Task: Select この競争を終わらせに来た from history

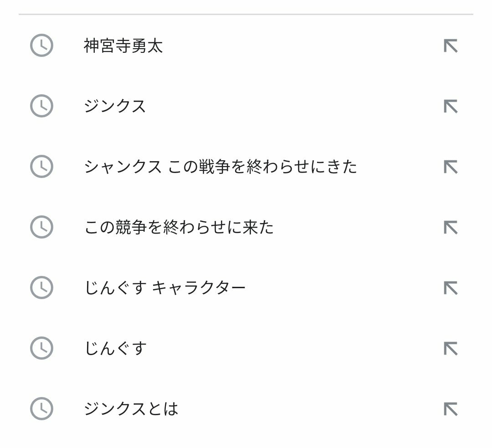Action: tap(179, 227)
